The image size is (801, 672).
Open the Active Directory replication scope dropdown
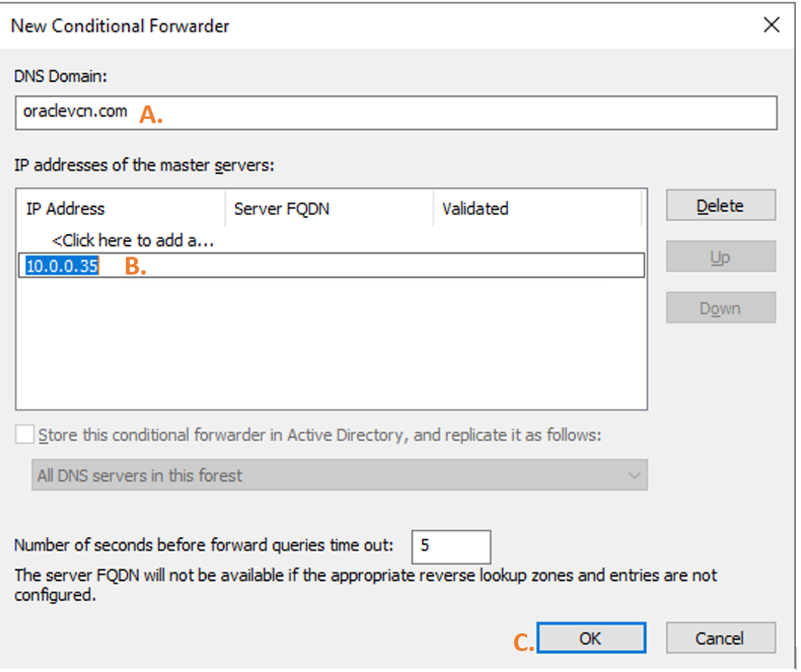(632, 475)
